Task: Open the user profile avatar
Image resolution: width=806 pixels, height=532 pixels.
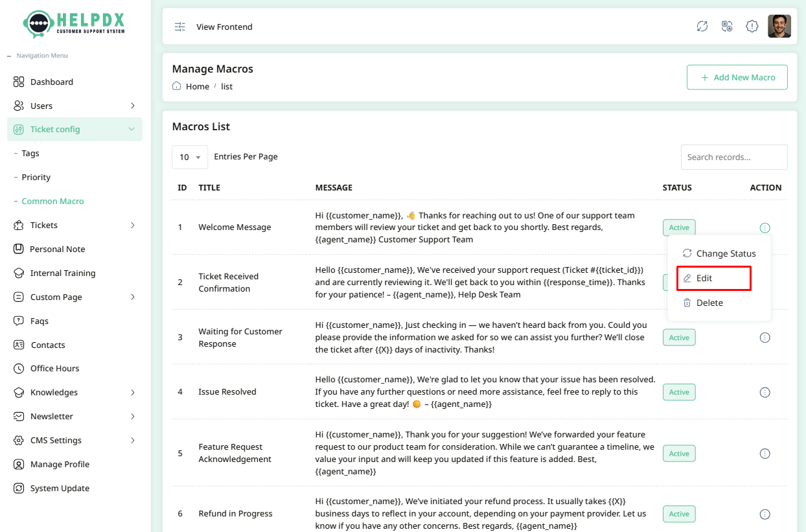Action: tap(779, 27)
